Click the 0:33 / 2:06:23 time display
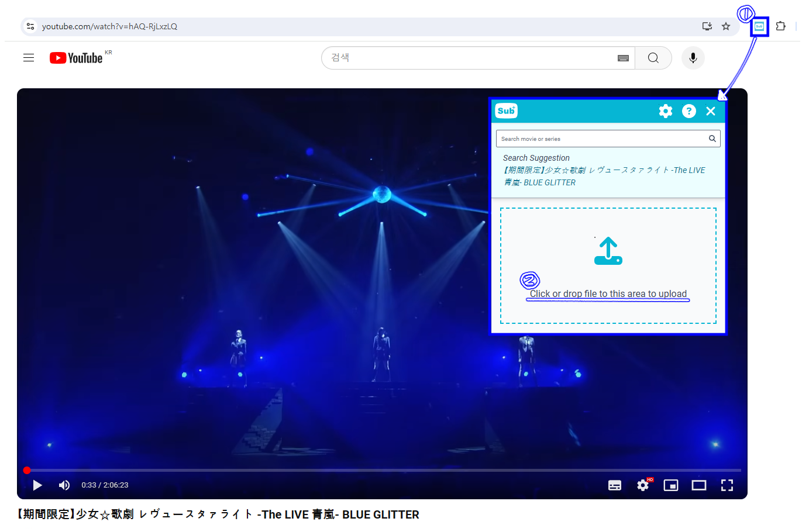The height and width of the screenshot is (532, 809). pyautogui.click(x=105, y=485)
